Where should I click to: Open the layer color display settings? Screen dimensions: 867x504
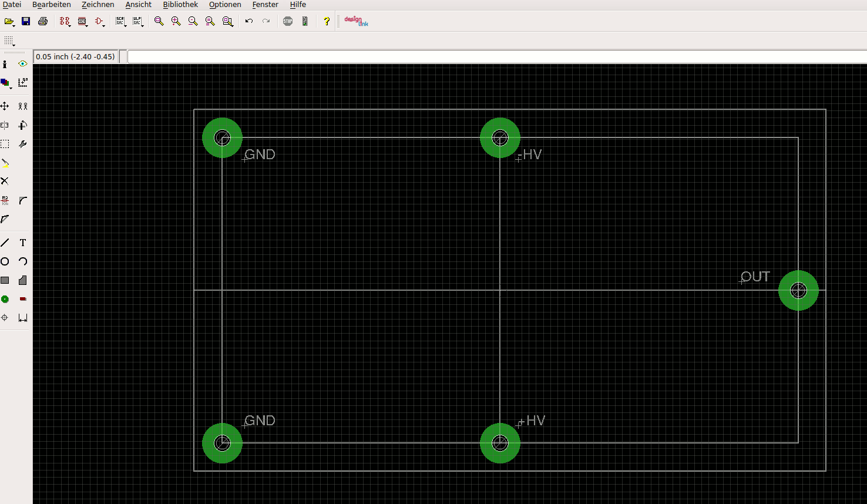5,83
